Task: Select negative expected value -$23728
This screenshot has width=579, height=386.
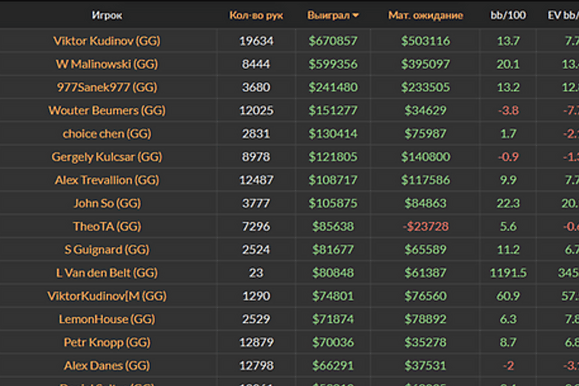Action: tap(425, 226)
